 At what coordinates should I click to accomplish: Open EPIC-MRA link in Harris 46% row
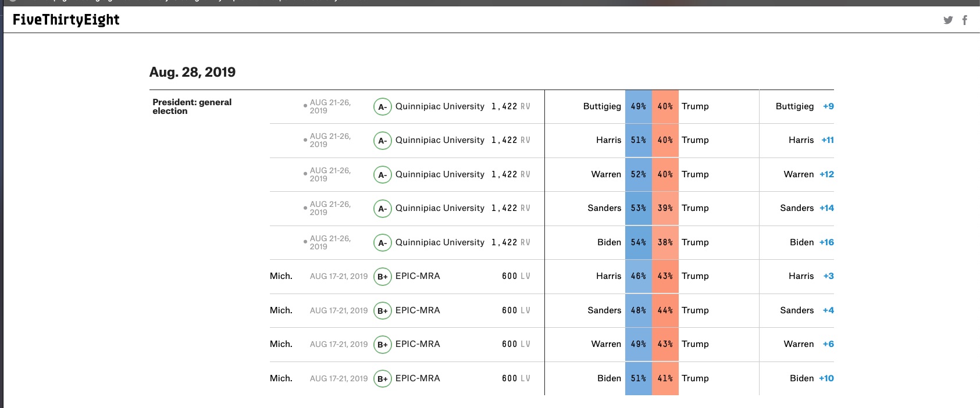[x=418, y=276]
